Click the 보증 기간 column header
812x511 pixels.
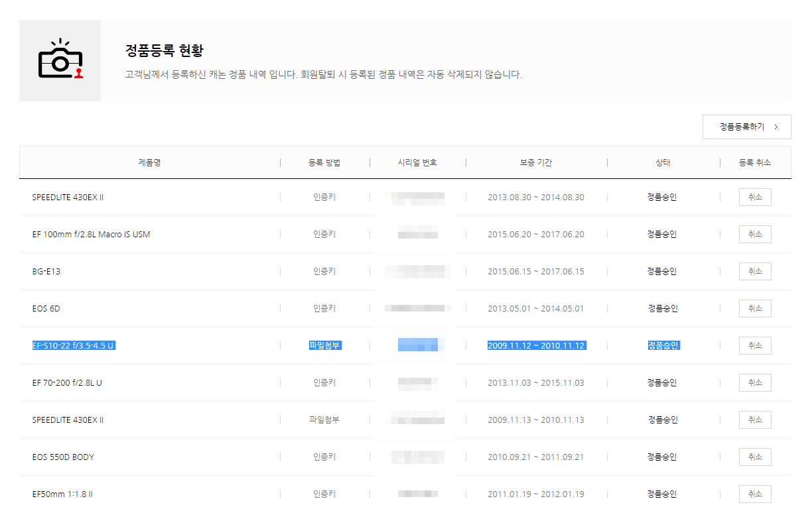point(536,162)
